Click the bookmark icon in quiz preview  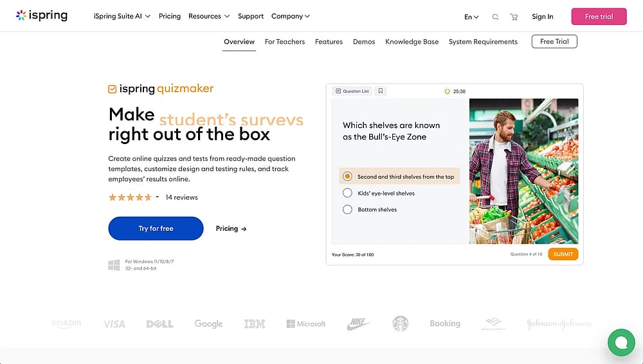(x=381, y=91)
